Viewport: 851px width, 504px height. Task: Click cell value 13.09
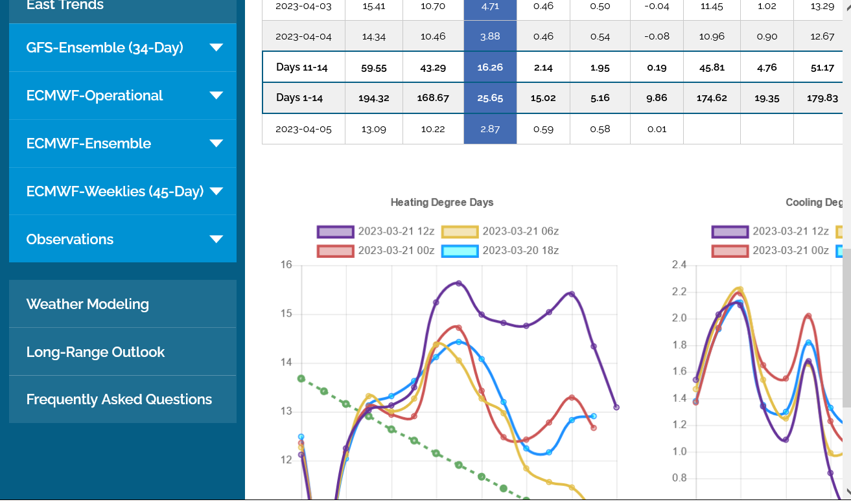point(374,129)
